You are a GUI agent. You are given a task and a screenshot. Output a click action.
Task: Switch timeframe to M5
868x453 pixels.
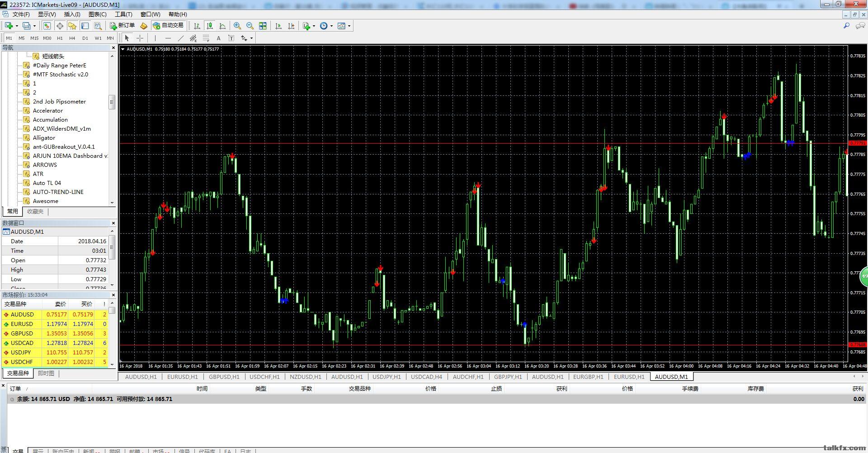click(x=22, y=38)
